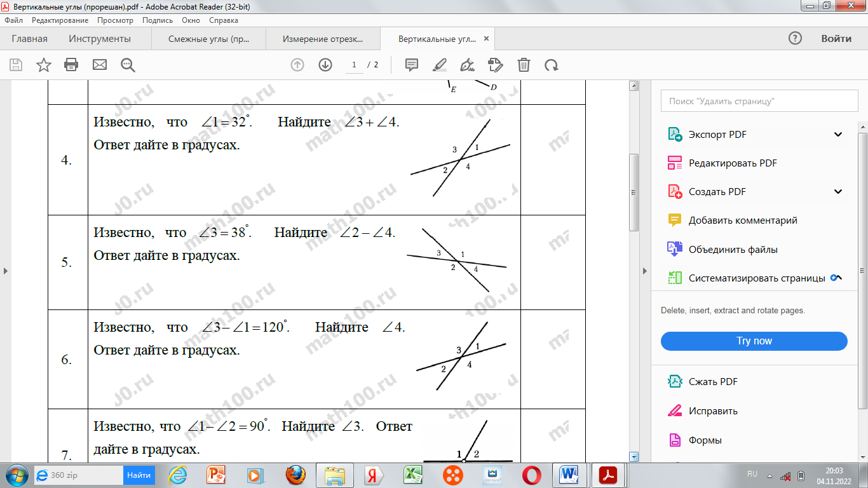Collapse the right tools pane arrow
The image size is (868, 488).
coord(646,271)
